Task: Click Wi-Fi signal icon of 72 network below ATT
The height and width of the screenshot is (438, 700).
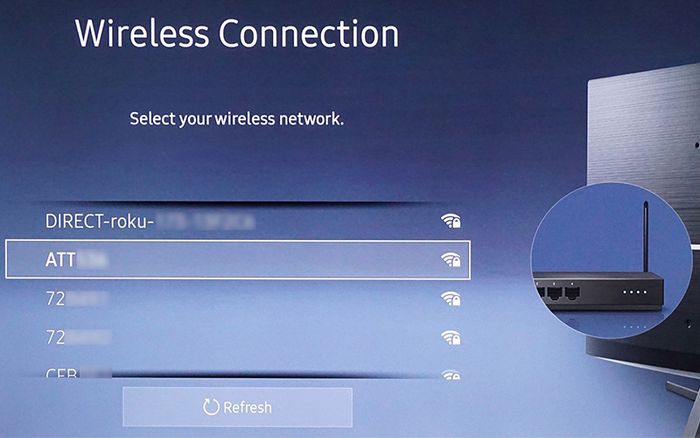Action: coord(451,298)
